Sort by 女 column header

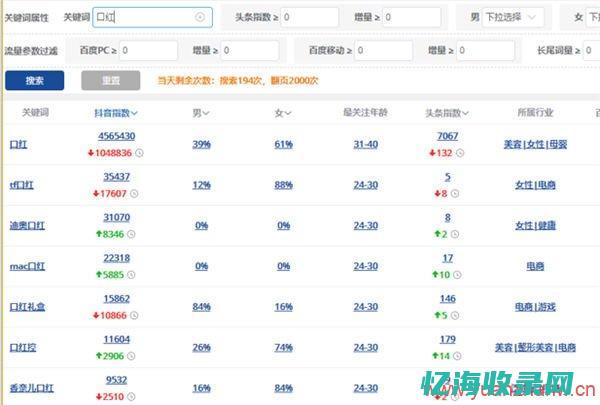click(283, 113)
